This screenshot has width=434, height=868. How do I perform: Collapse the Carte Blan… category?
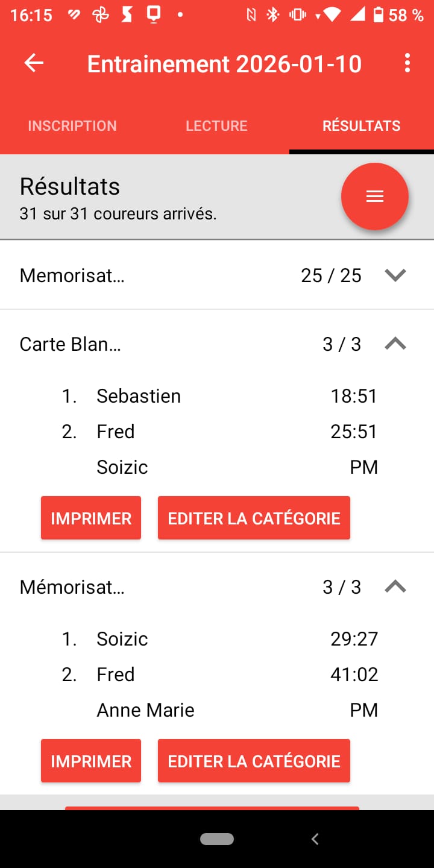pos(395,344)
